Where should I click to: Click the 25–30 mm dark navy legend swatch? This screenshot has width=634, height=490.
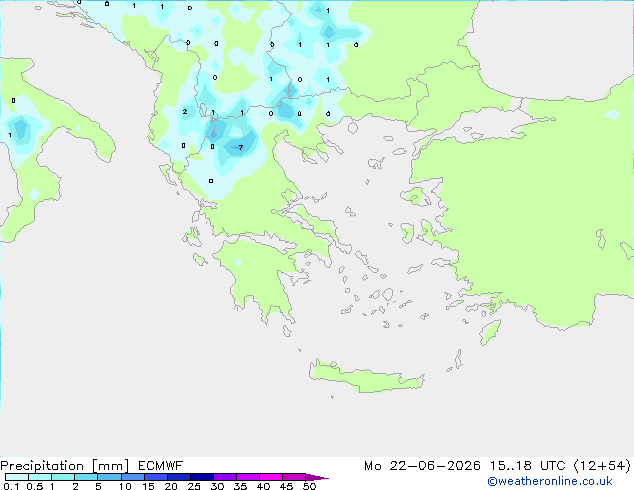pyautogui.click(x=202, y=477)
